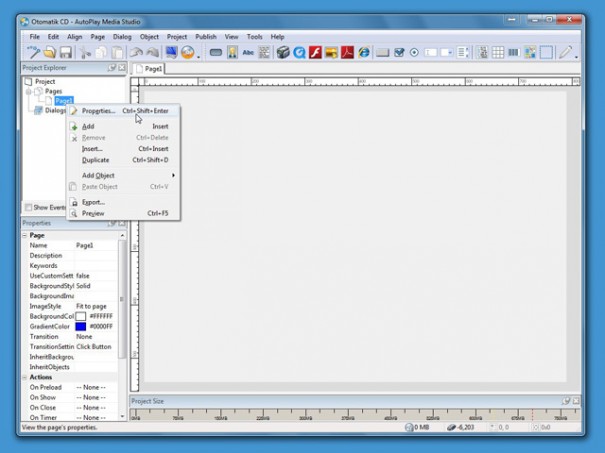605x453 pixels.
Task: Add a ListBox object icon
Action: [463, 52]
